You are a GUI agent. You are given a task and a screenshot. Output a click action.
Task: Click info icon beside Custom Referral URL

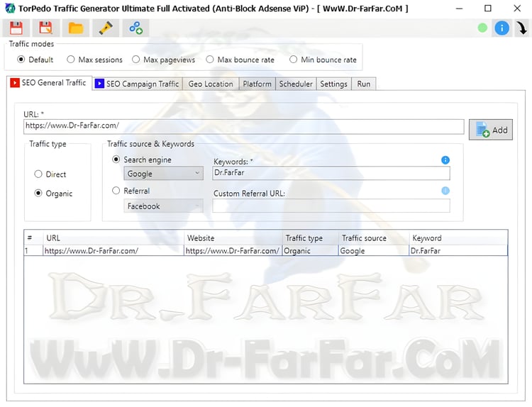point(445,191)
